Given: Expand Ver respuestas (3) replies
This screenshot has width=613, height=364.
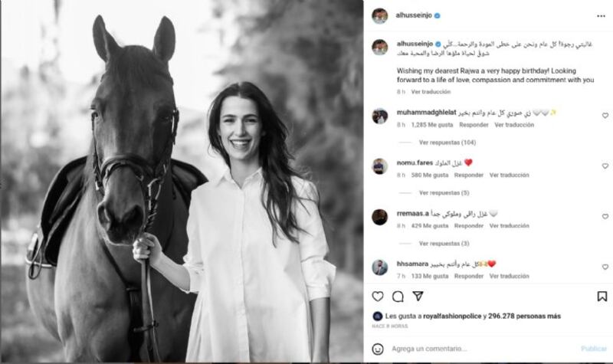Looking at the screenshot, I should coord(444,243).
